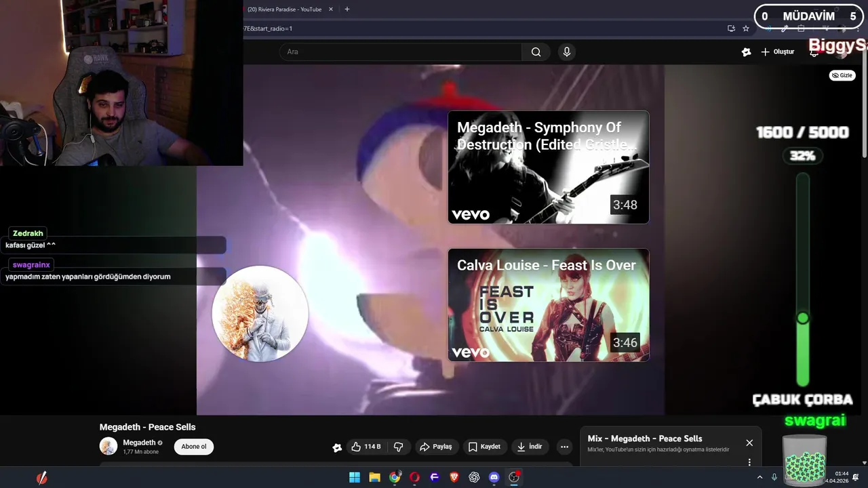This screenshot has width=868, height=488.
Task: Close the Mix playlist panel
Action: point(749,443)
